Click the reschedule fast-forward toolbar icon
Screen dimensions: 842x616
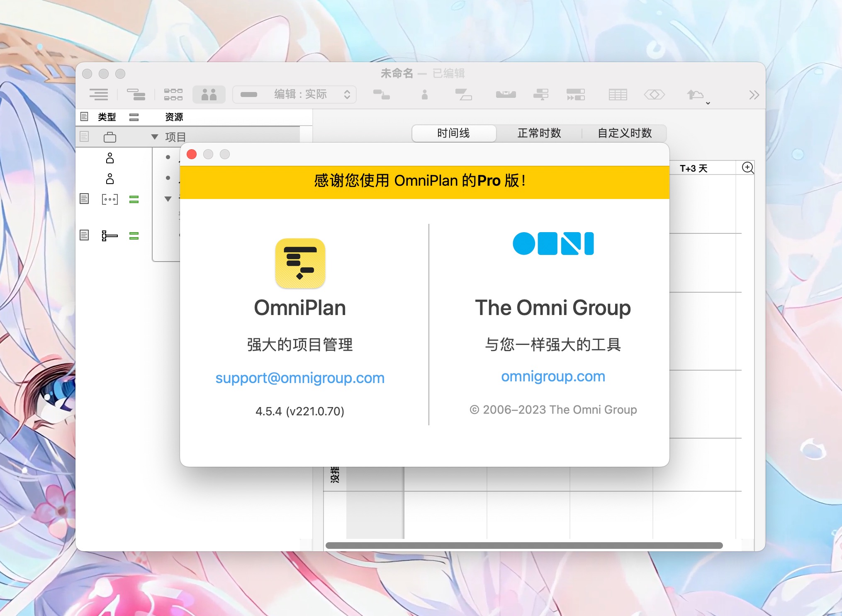[576, 95]
